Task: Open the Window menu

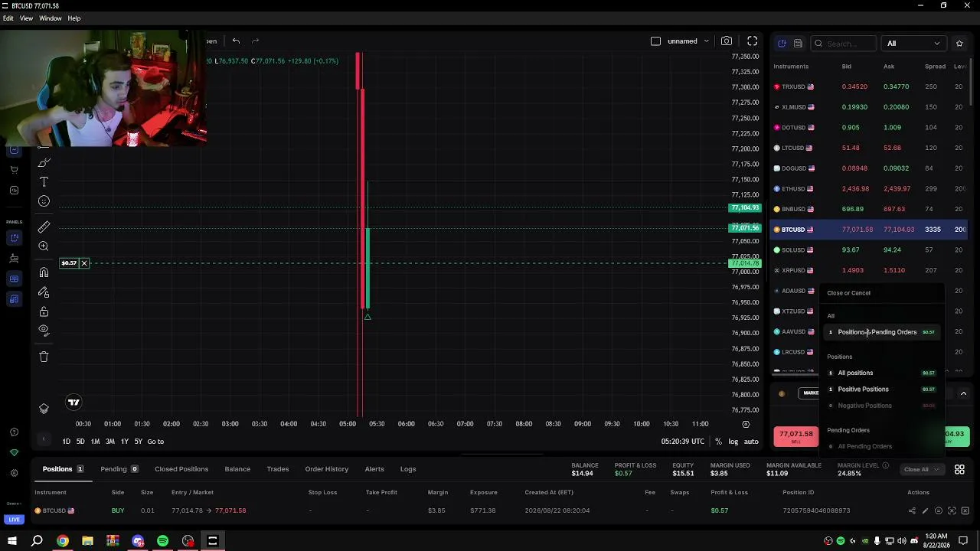Action: (51, 18)
